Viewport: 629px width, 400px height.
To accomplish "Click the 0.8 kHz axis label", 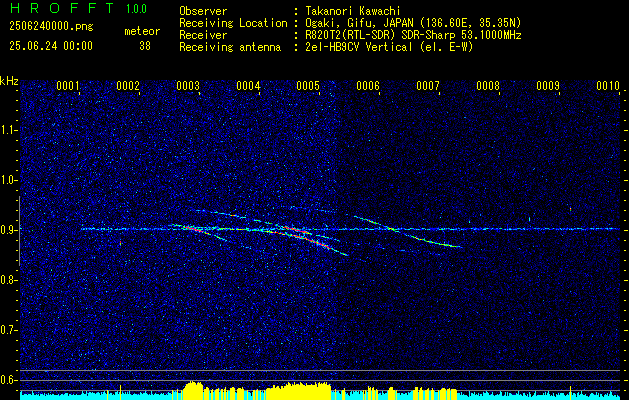I will pyautogui.click(x=8, y=280).
